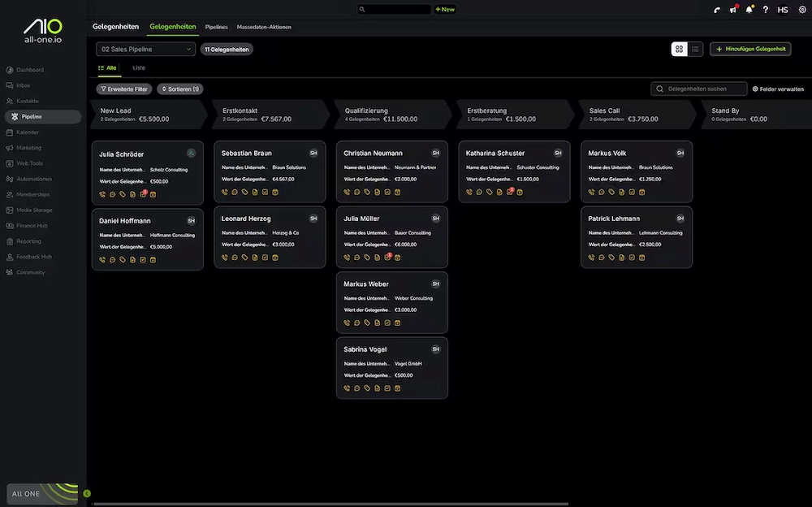Image resolution: width=812 pixels, height=507 pixels.
Task: Open the notifications bell icon
Action: tap(749, 9)
